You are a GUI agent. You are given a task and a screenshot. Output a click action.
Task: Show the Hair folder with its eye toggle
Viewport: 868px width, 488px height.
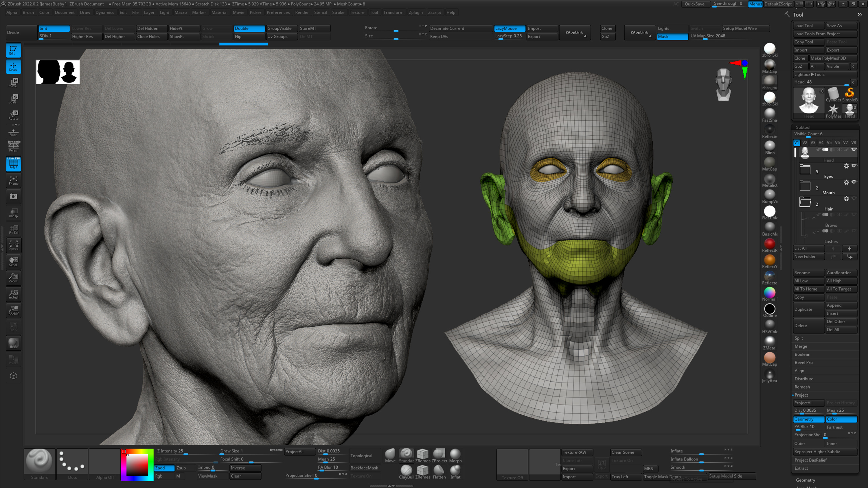(x=854, y=198)
